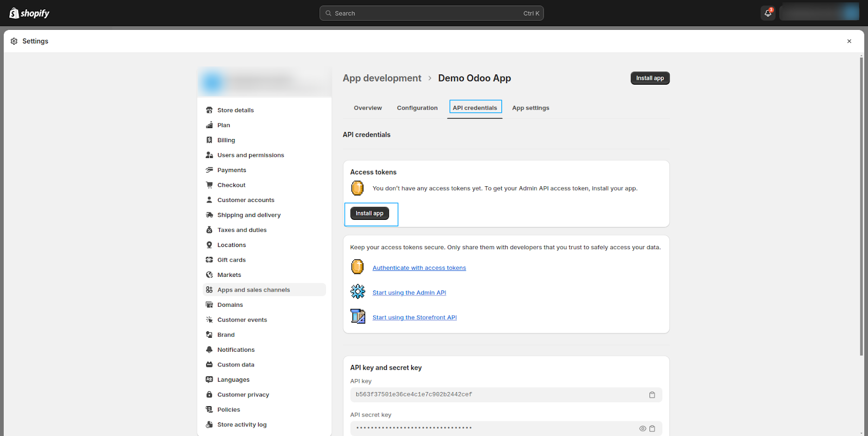Click the Customer privacy lock icon

click(209, 395)
